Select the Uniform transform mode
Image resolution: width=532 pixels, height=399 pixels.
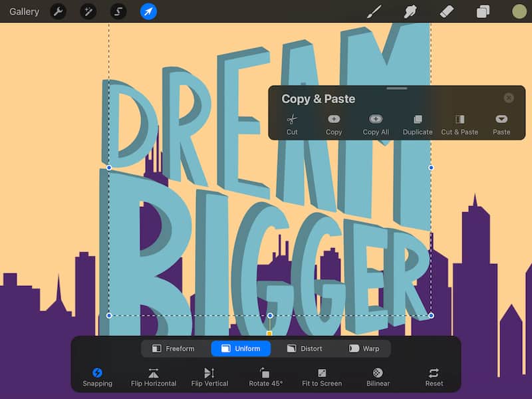tap(241, 348)
